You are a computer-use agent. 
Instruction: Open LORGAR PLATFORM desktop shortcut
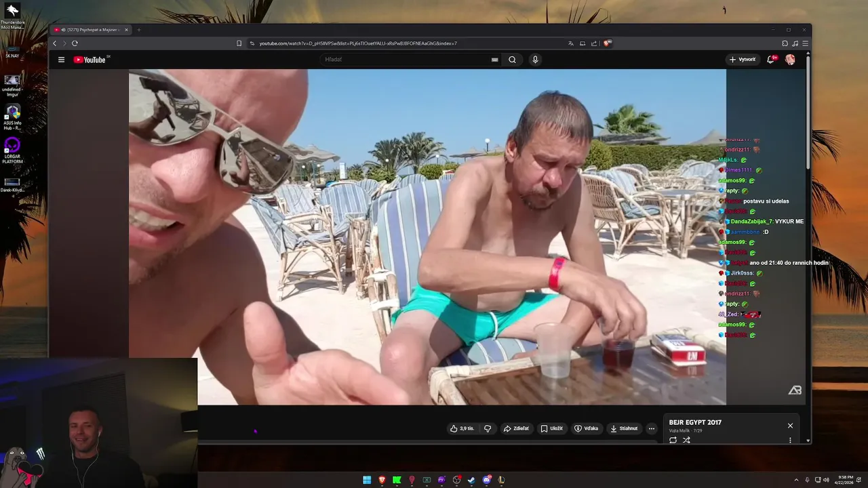tap(12, 150)
